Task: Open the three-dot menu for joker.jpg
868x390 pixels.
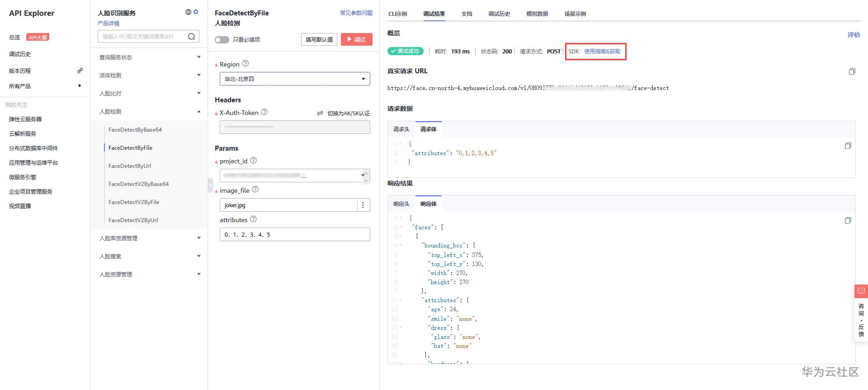Action: coord(363,205)
